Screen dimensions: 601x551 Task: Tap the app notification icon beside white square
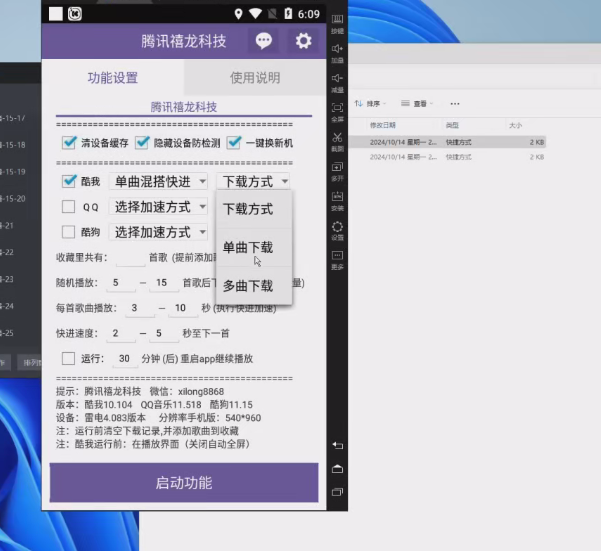click(75, 14)
